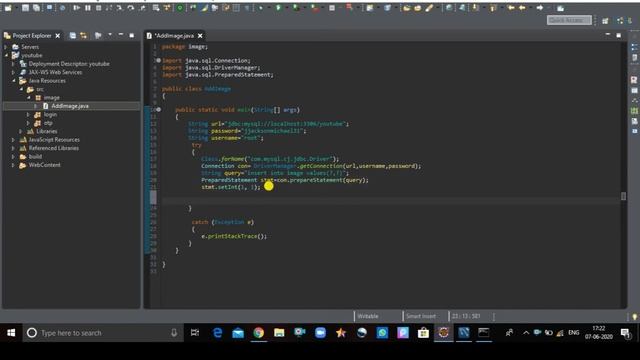Click the Writable status bar entry
Screen dimensions: 640x360
click(368, 316)
